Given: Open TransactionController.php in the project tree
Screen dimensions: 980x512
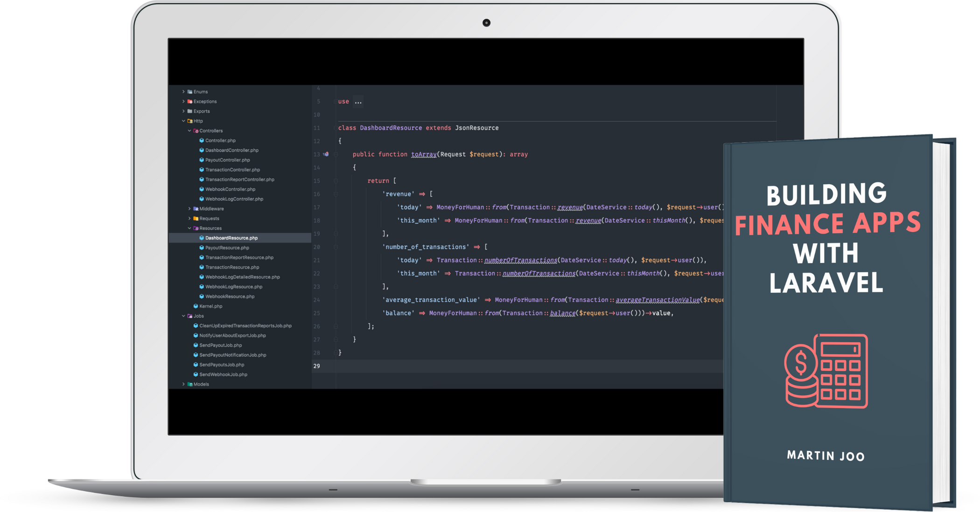Looking at the screenshot, I should tap(232, 170).
